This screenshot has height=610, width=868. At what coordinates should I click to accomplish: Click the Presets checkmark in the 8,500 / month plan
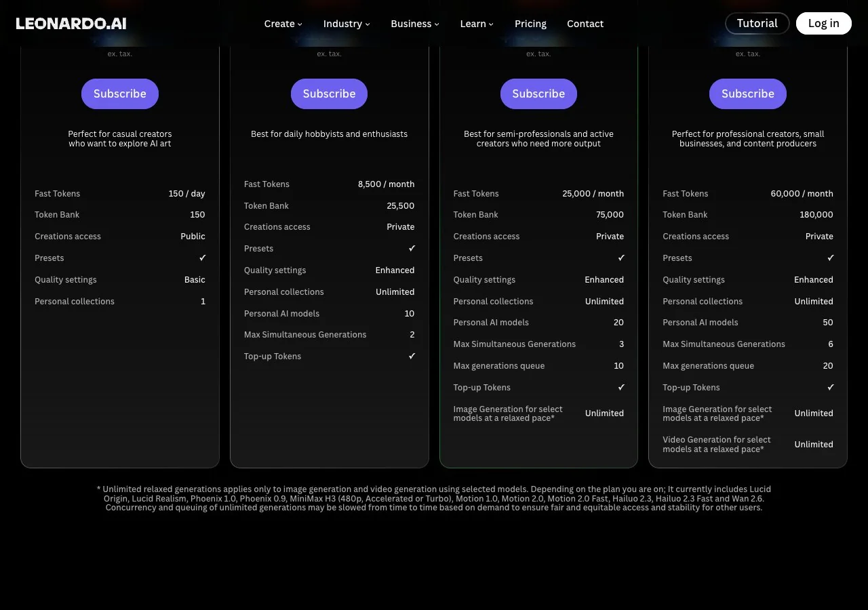click(x=412, y=249)
